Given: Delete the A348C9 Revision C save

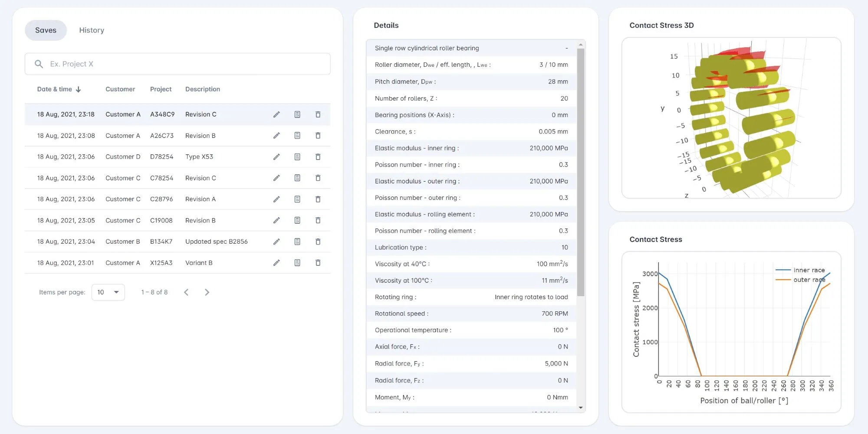Looking at the screenshot, I should [x=318, y=114].
